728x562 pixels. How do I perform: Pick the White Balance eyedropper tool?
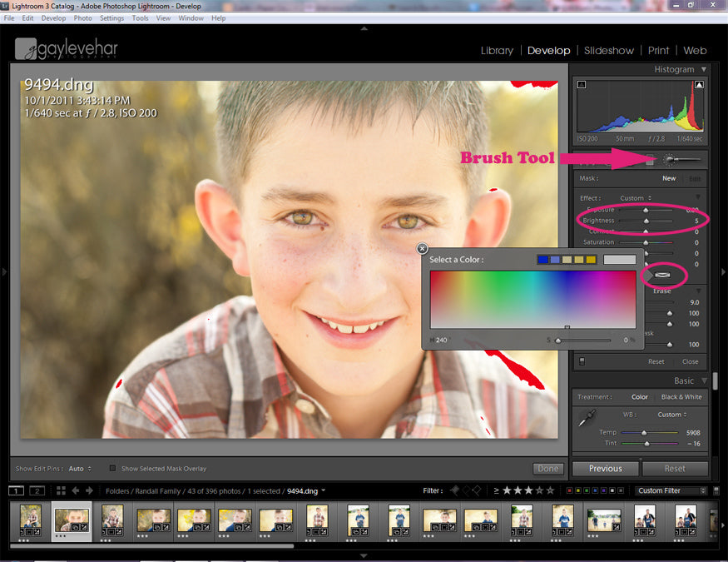(x=587, y=419)
